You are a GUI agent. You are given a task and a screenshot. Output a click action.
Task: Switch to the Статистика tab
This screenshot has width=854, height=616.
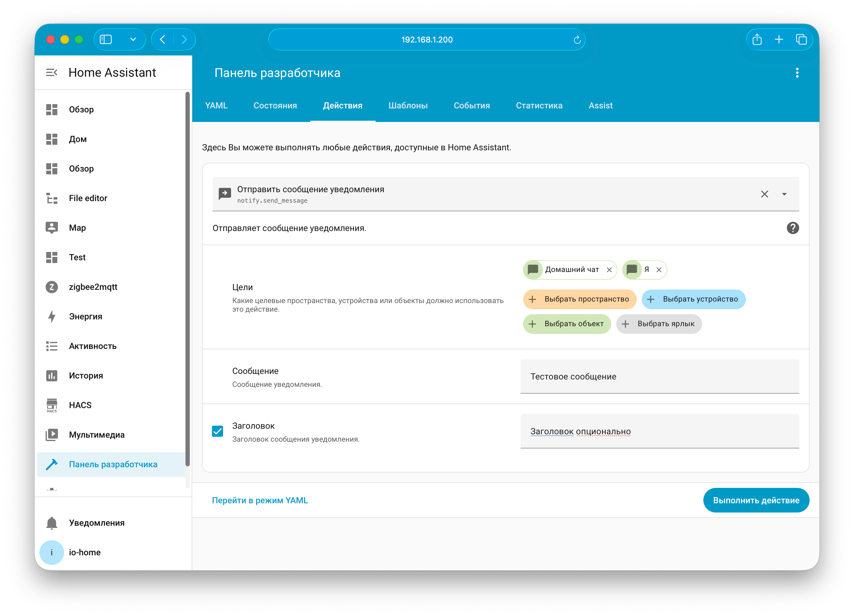539,106
